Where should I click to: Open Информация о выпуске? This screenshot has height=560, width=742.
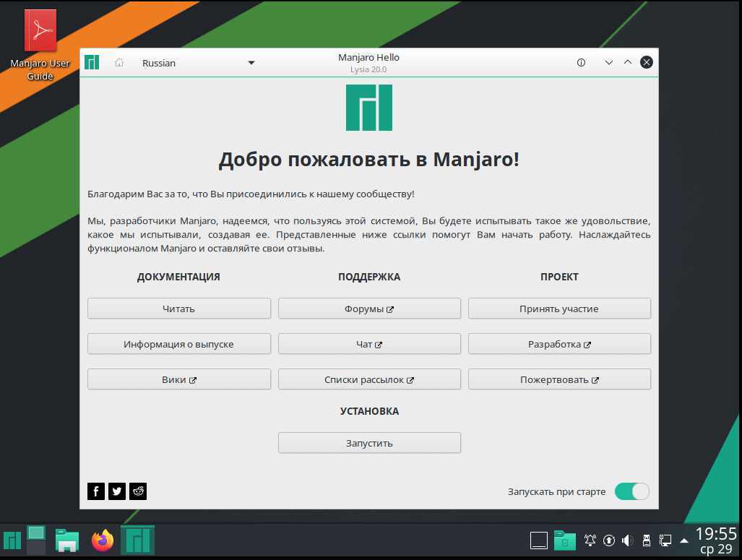tap(179, 344)
